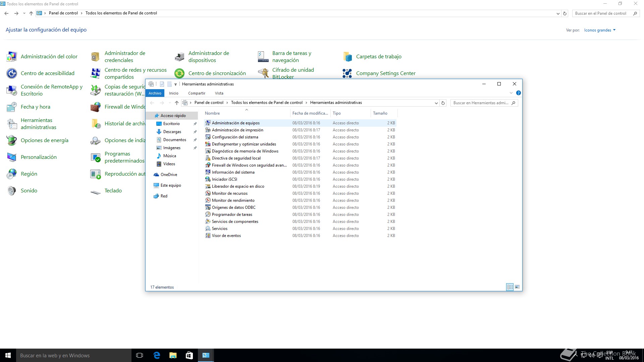Select Acceso rápido in navigation pane

[x=172, y=116]
